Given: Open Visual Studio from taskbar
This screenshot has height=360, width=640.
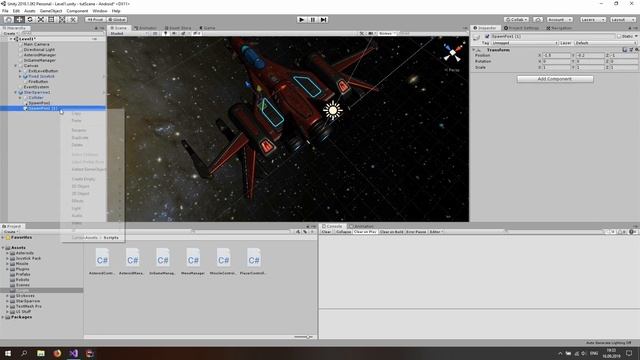Looking at the screenshot, I should pyautogui.click(x=73, y=353).
